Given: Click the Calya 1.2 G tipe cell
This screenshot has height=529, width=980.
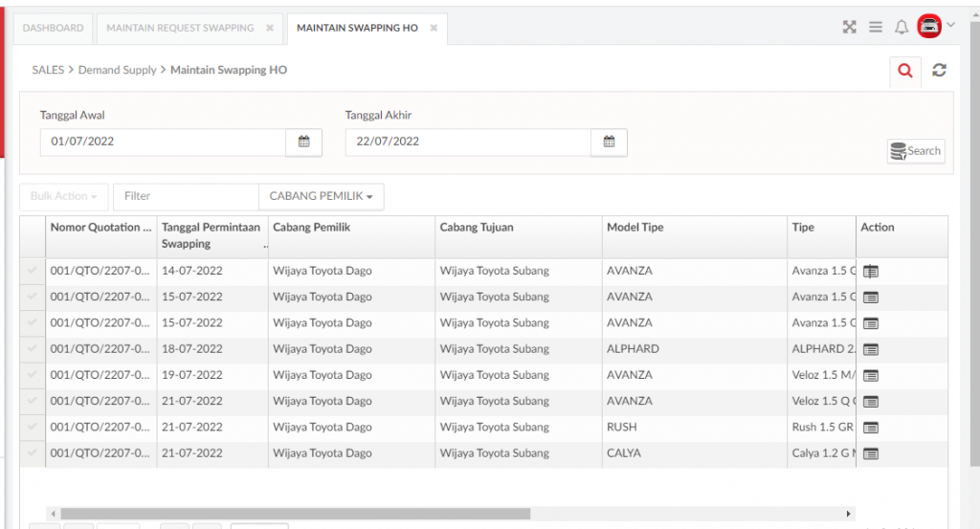Looking at the screenshot, I should pos(823,452).
